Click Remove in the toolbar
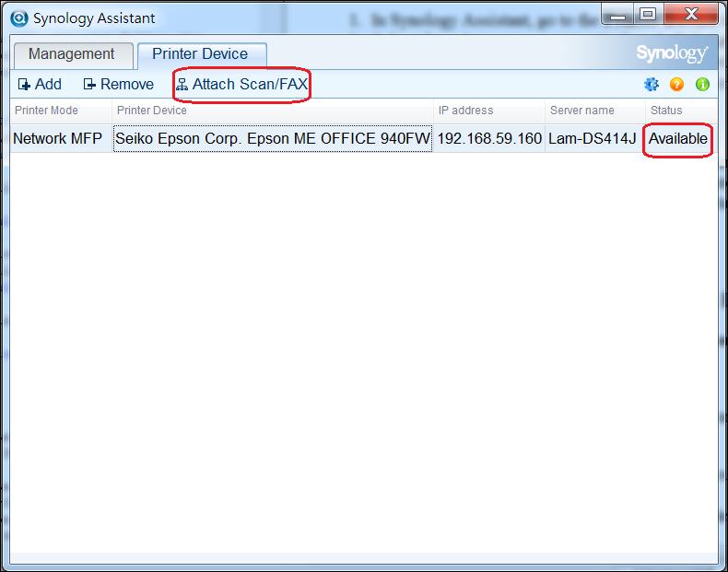Viewport: 728px width, 572px height. [119, 85]
